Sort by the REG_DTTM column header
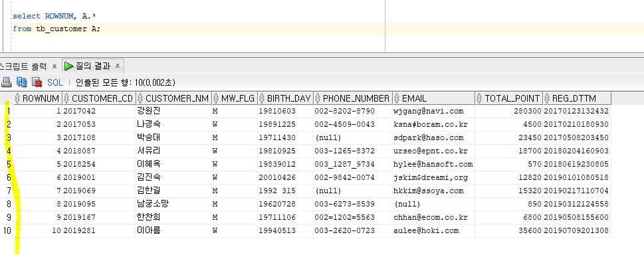 (577, 98)
